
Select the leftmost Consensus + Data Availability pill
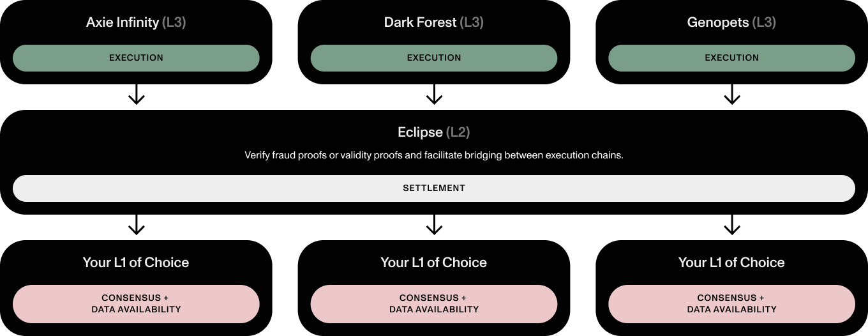pos(136,303)
